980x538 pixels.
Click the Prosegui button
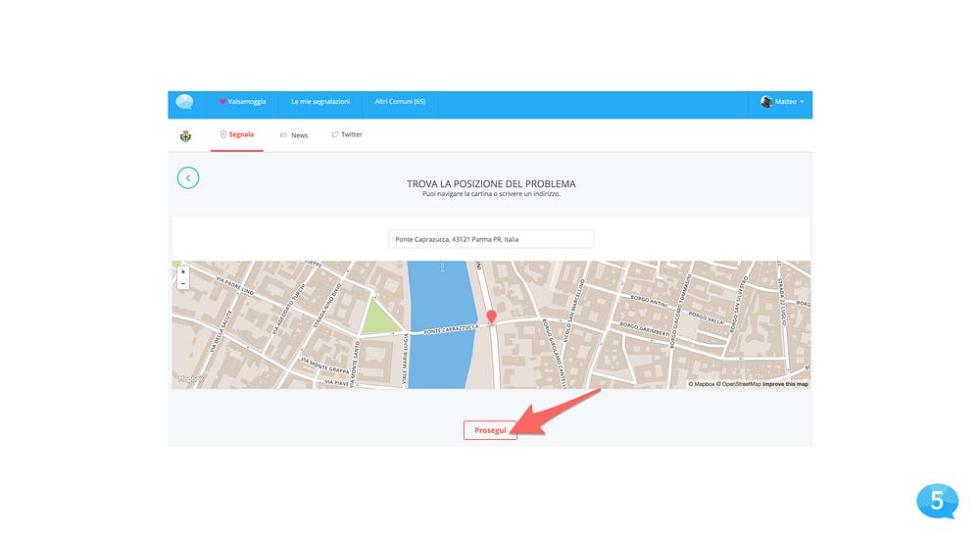[x=490, y=430]
